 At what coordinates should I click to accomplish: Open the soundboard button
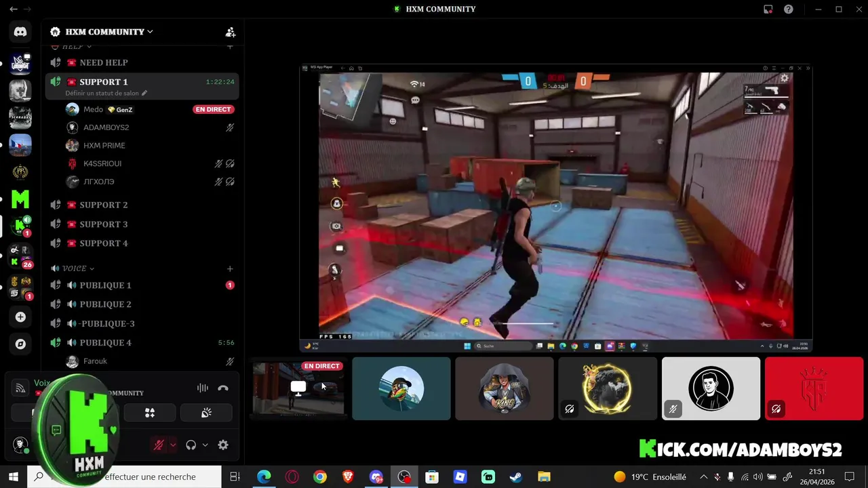[x=207, y=412]
